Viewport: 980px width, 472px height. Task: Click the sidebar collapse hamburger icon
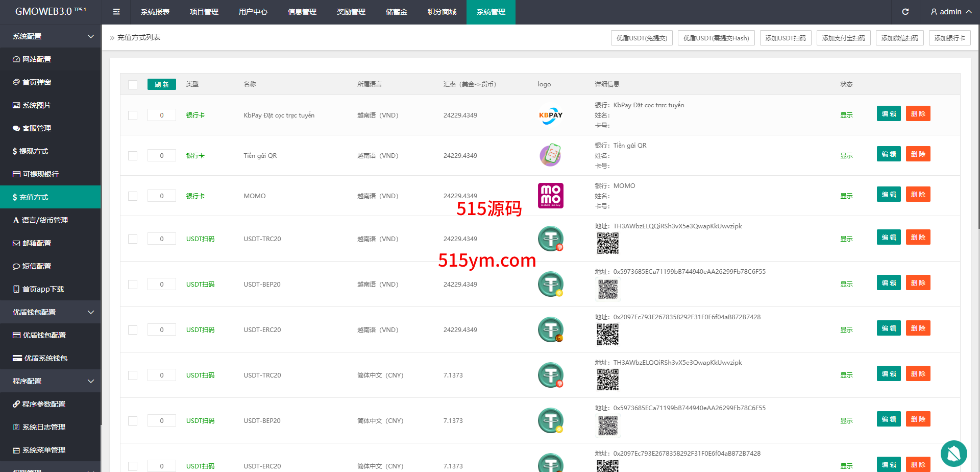click(x=116, y=12)
